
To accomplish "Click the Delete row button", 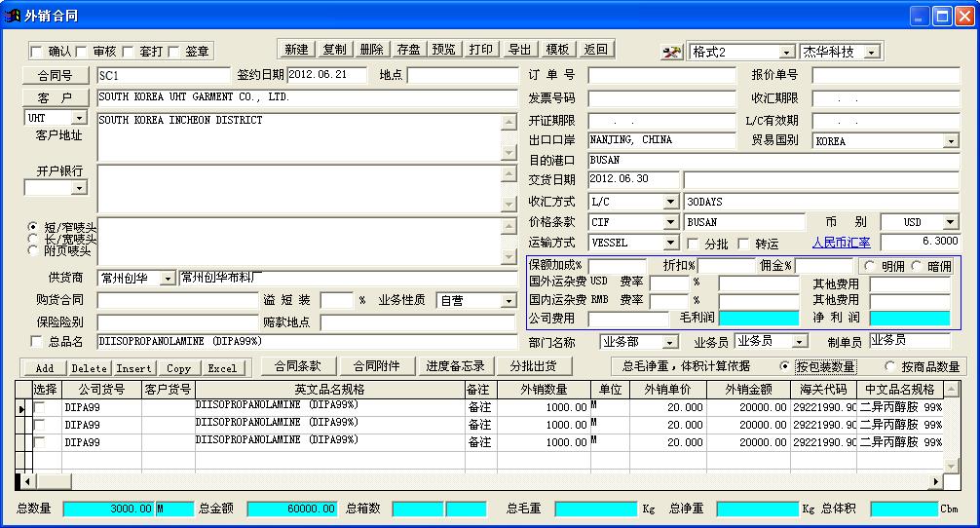I will pos(90,368).
